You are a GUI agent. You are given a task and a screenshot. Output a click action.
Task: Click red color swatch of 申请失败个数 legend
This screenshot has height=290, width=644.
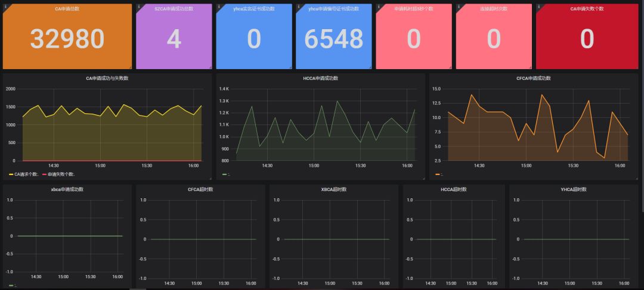pos(44,174)
